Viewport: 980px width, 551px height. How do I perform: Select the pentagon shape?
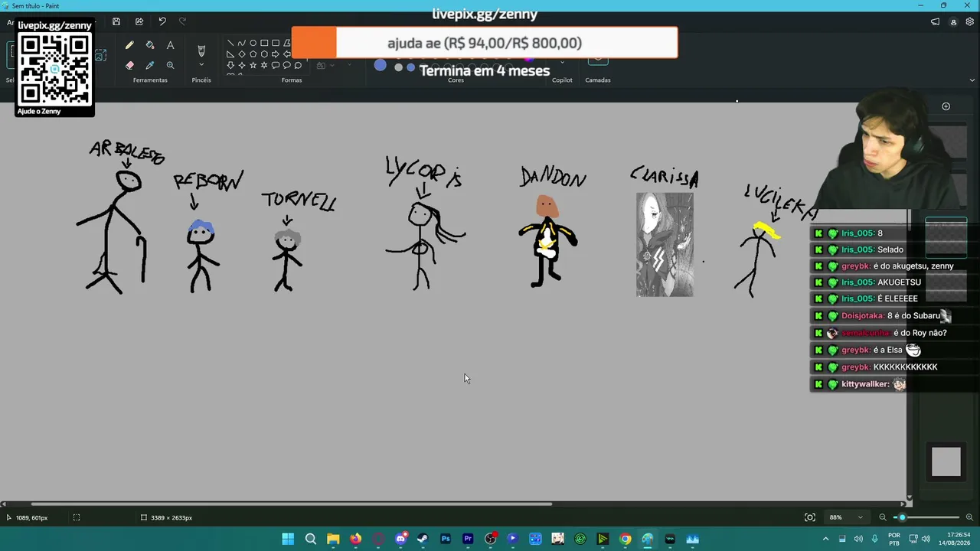click(253, 54)
